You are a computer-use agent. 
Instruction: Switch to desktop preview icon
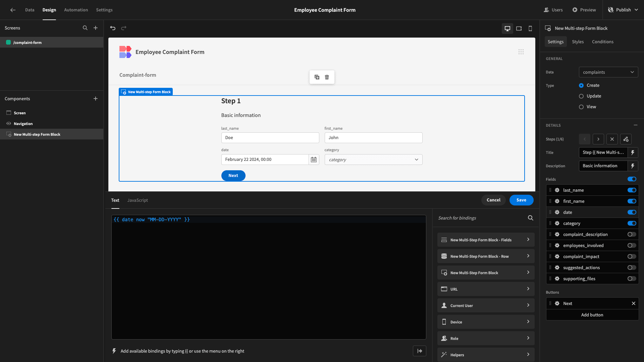507,28
